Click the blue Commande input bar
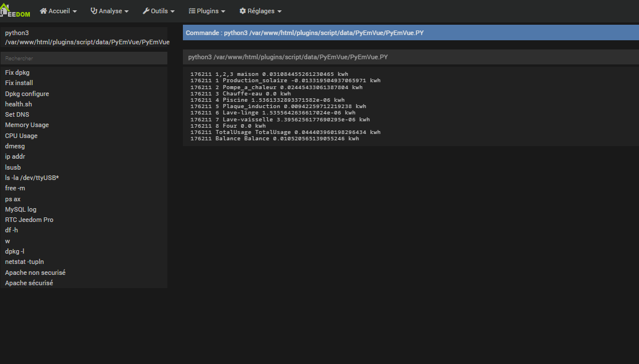 pos(411,33)
